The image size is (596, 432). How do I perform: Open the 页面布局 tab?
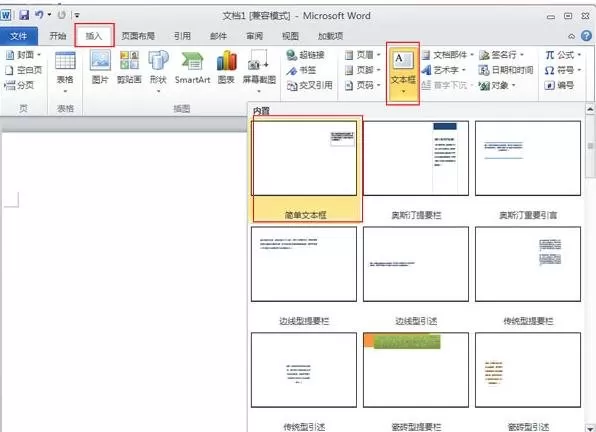138,36
